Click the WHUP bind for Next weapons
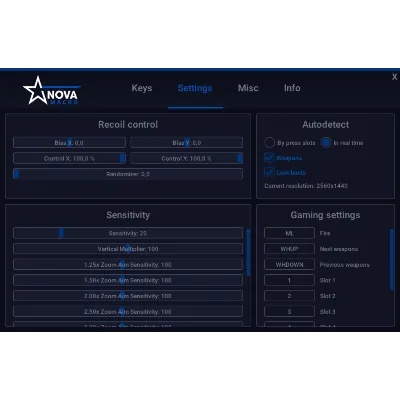The width and height of the screenshot is (400, 400). point(289,249)
